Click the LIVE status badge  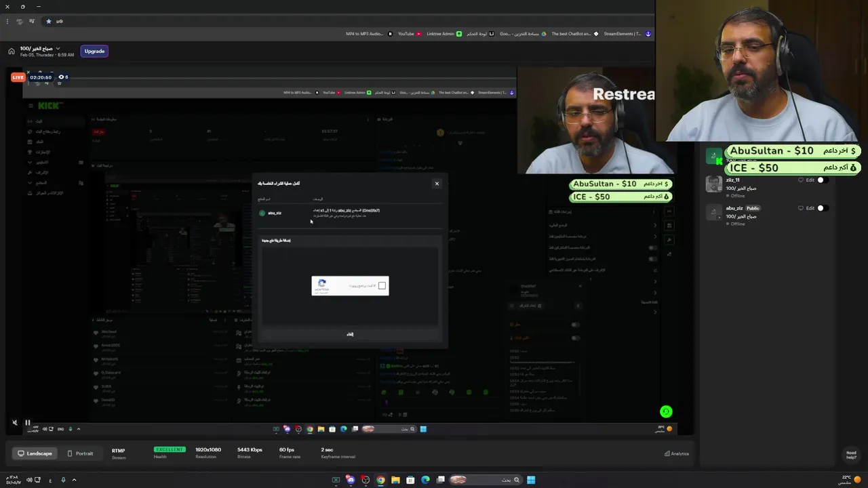click(x=18, y=77)
